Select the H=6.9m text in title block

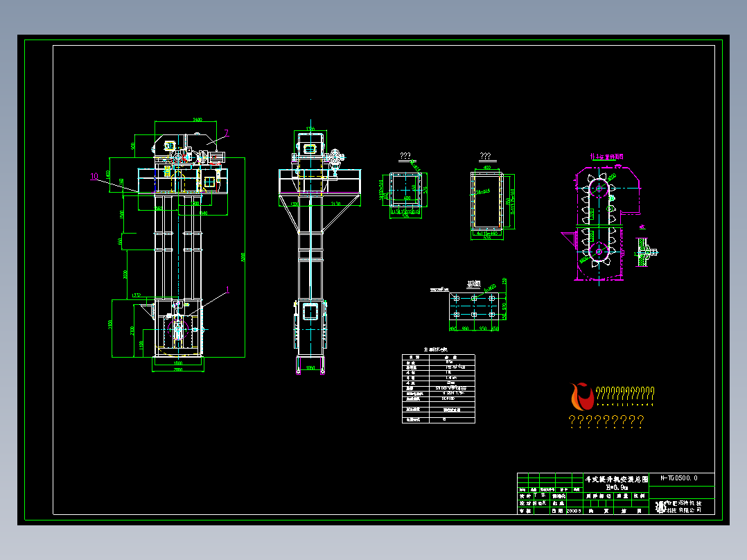pos(617,487)
